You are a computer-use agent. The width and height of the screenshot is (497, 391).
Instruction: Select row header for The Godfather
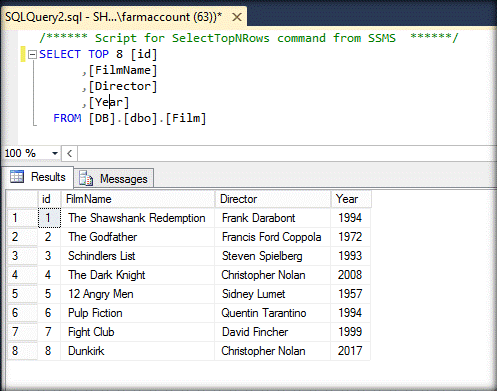pyautogui.click(x=22, y=237)
